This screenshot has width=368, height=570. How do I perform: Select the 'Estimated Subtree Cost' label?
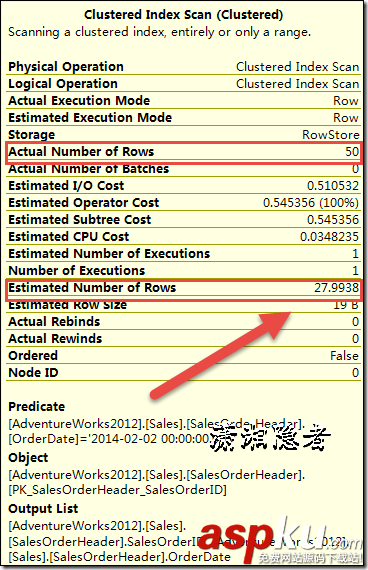[80, 220]
